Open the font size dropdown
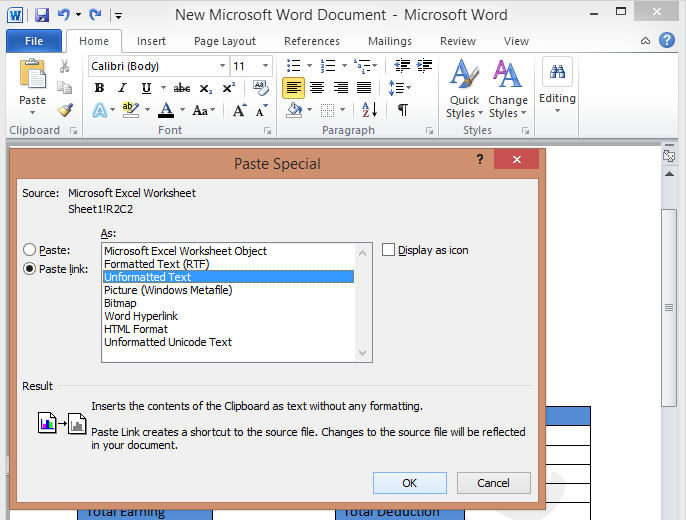 [265, 66]
